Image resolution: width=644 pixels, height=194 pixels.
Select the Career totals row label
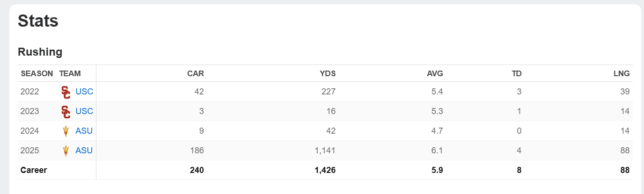click(x=34, y=170)
